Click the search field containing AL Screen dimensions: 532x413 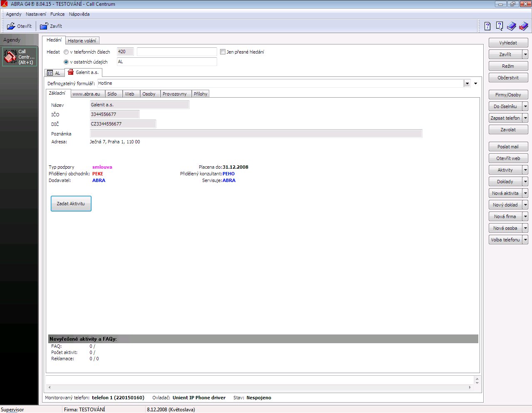point(167,62)
